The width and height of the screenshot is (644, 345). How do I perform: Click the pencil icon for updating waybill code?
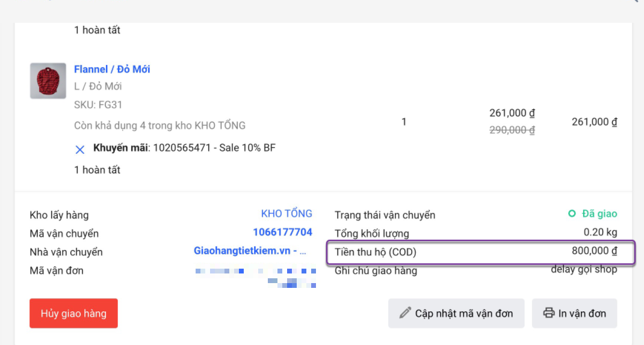[405, 313]
